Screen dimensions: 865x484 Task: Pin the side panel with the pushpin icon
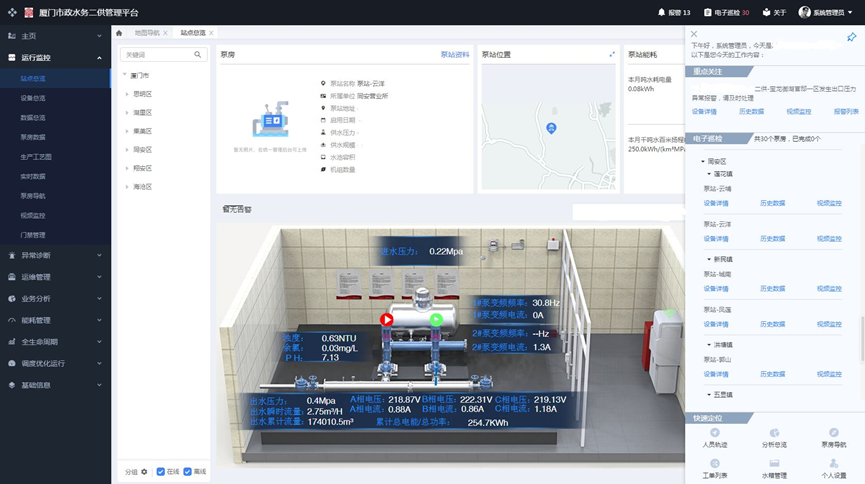[851, 37]
